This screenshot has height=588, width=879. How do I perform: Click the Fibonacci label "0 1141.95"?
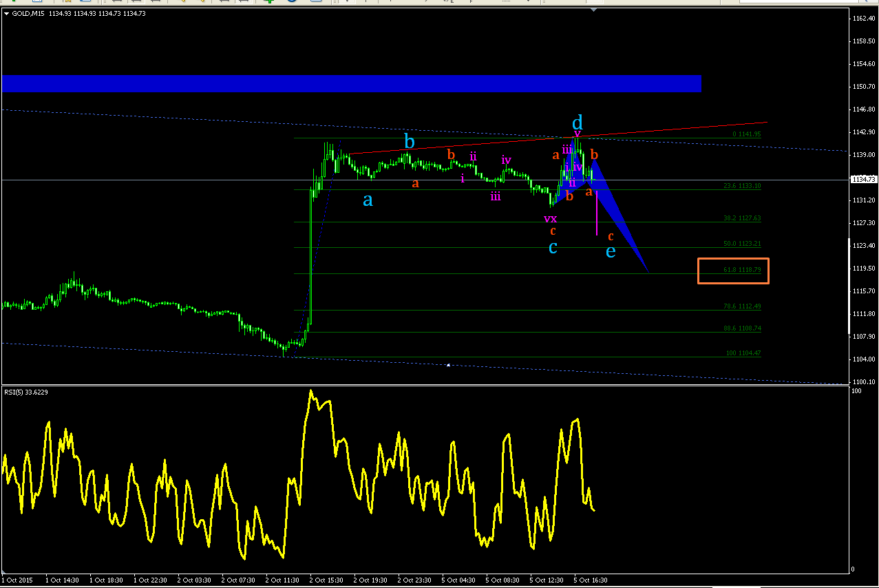746,134
